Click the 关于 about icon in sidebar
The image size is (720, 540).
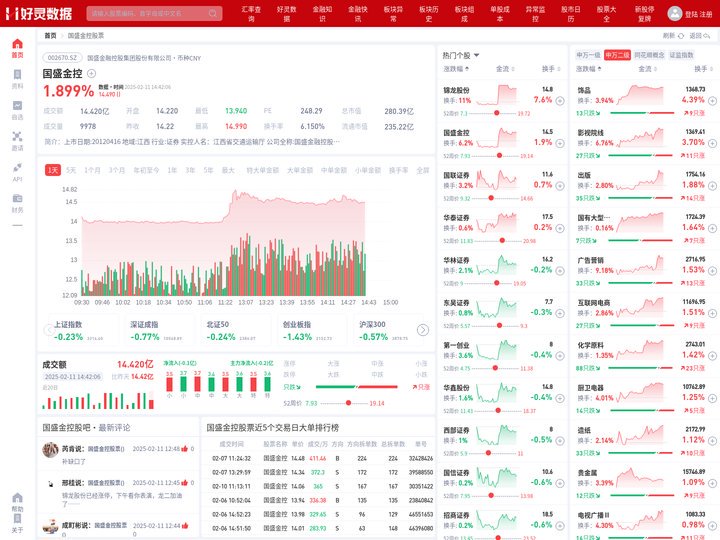(17, 518)
